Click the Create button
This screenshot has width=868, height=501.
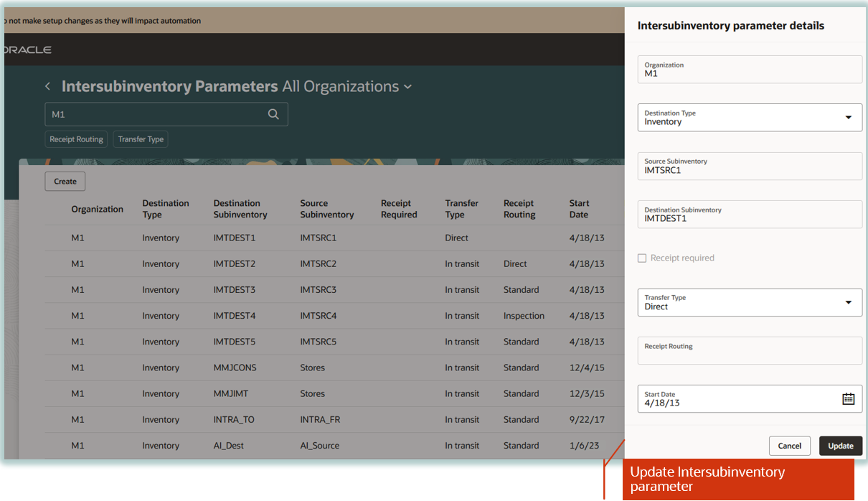tap(65, 182)
